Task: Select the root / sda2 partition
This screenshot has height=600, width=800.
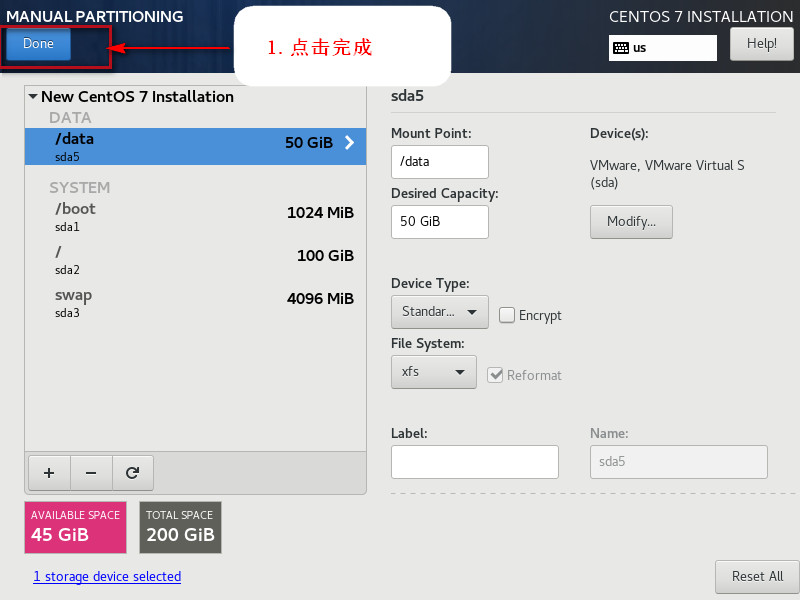Action: click(x=195, y=260)
